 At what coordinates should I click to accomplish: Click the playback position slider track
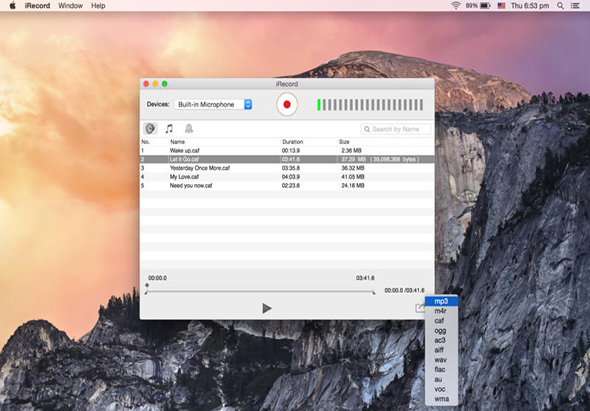tap(260, 292)
